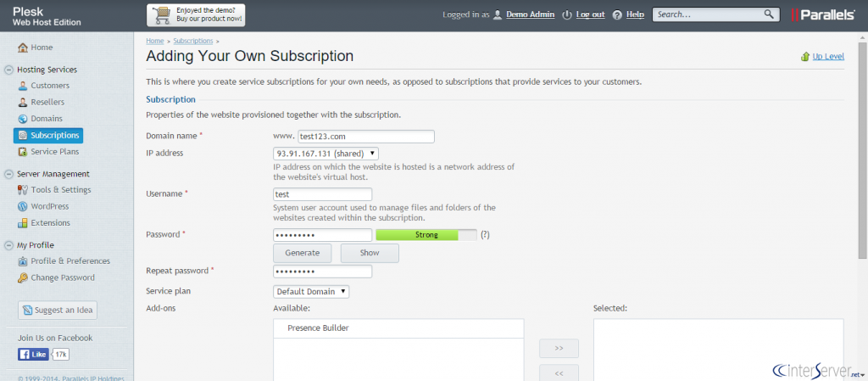Click the Domains globe icon

23,119
